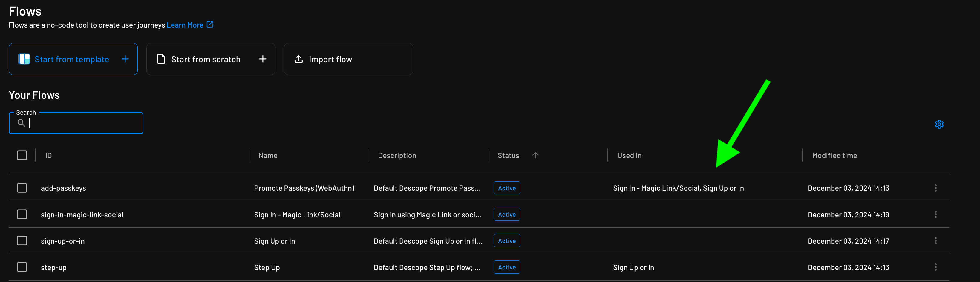Viewport: 980px width, 282px height.
Task: Click the Name column header
Action: point(267,155)
